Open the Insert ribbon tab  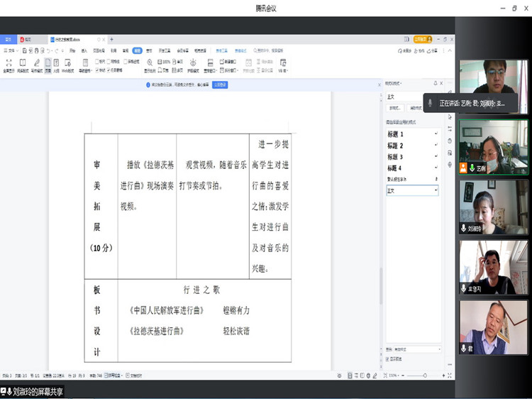tap(84, 50)
